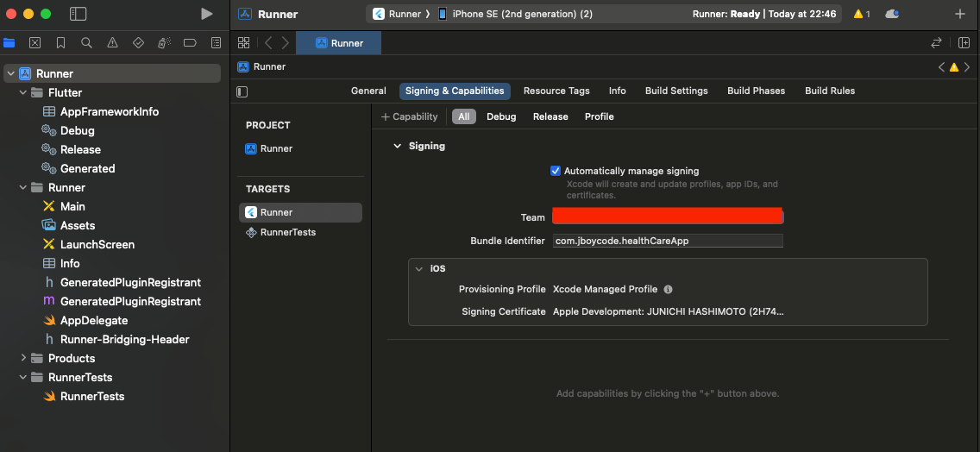This screenshot has height=452, width=980.
Task: Click the Bundle Identifier field
Action: click(x=668, y=241)
